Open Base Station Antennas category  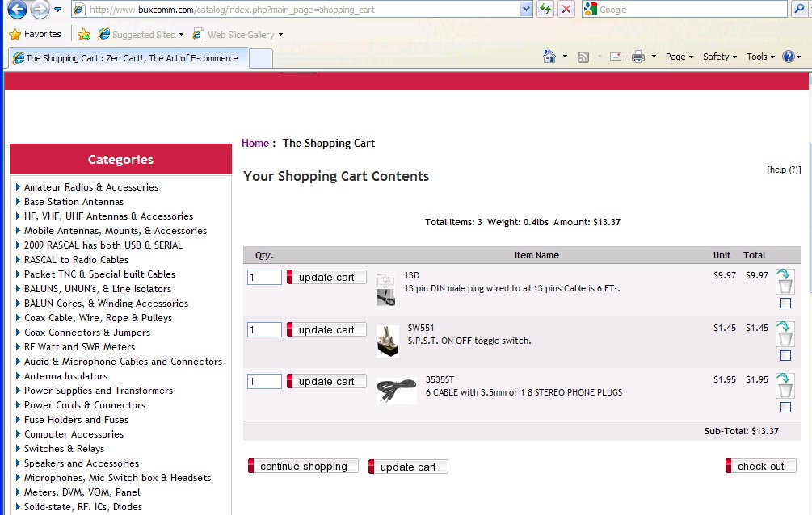(74, 201)
